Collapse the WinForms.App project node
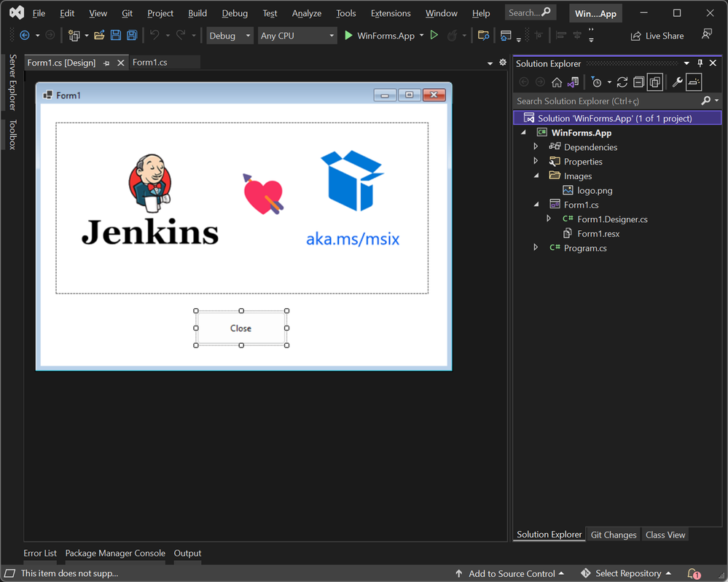 pyautogui.click(x=524, y=133)
